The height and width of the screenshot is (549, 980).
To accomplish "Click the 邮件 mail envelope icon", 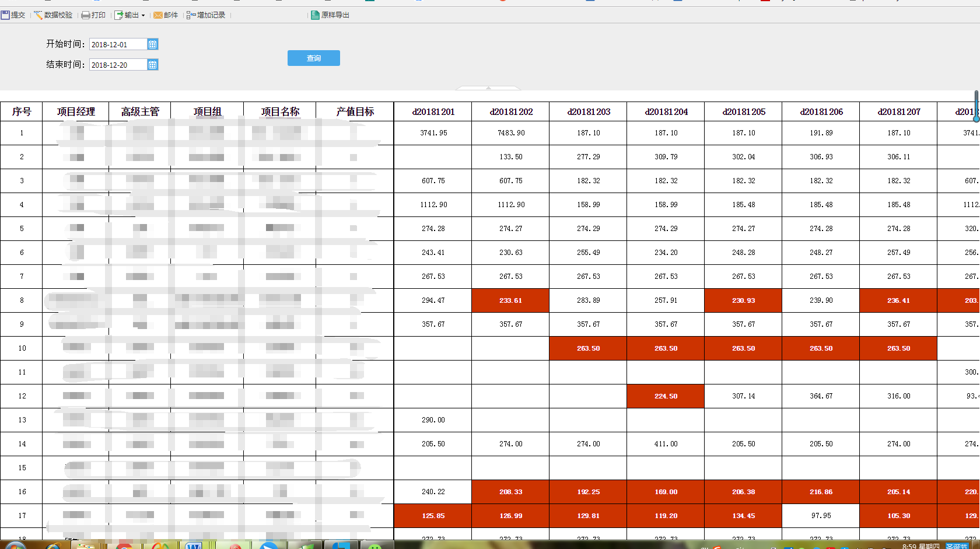I will pos(158,15).
